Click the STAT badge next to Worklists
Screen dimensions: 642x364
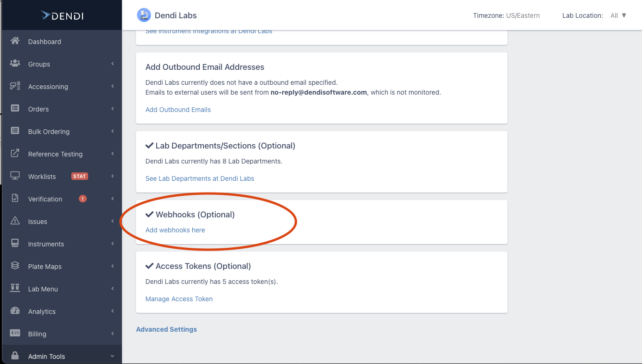click(x=79, y=176)
